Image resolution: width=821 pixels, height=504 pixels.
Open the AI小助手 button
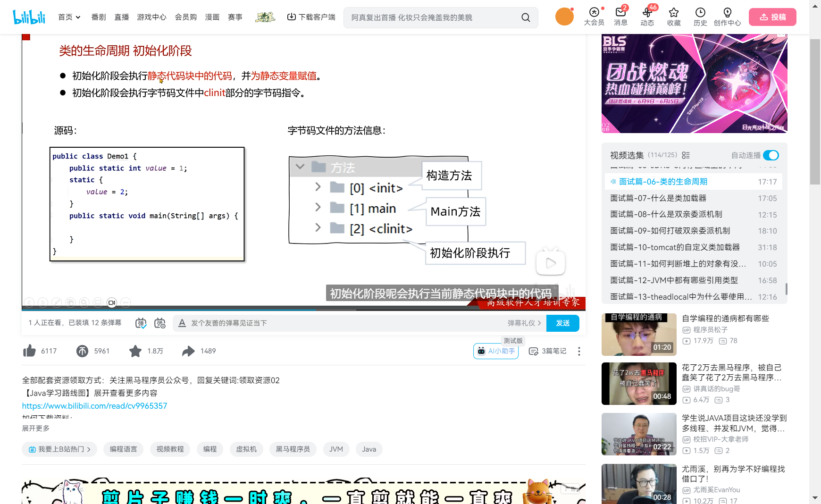tap(496, 351)
